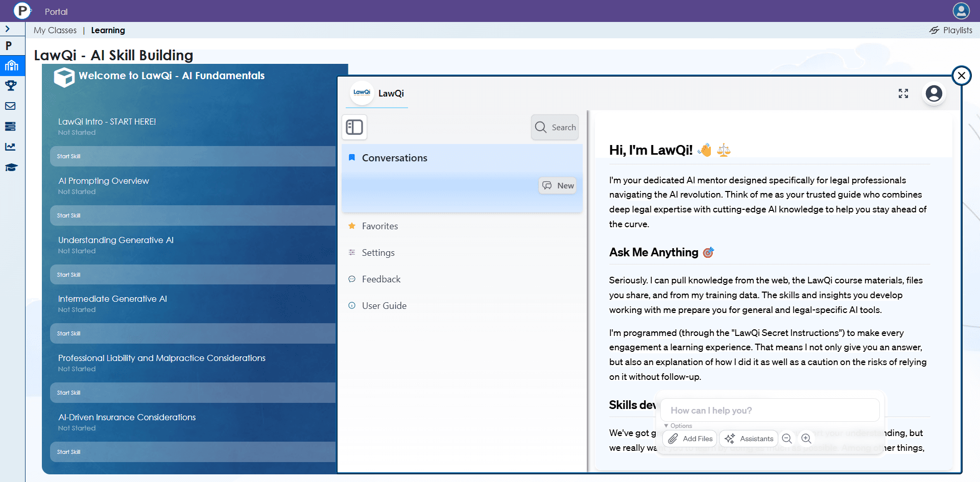Collapse the Options disclosure triangle
Screen dimensions: 980x482
[666, 426]
